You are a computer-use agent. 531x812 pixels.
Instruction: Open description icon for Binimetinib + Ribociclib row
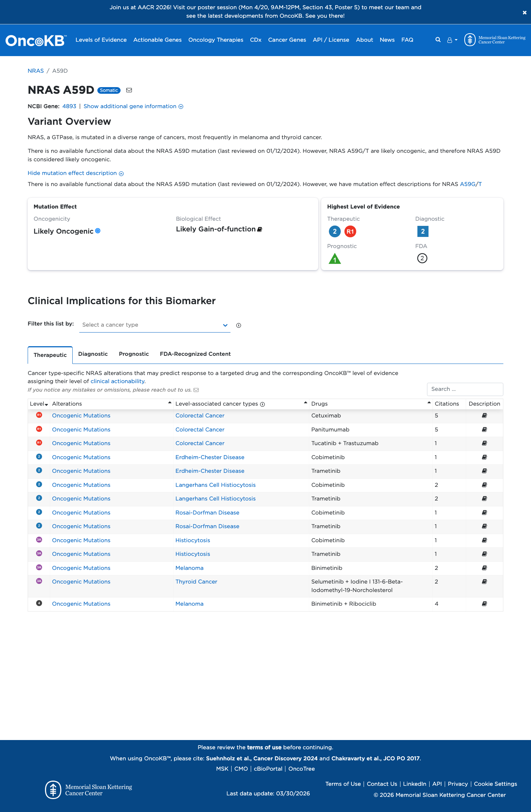click(x=485, y=604)
